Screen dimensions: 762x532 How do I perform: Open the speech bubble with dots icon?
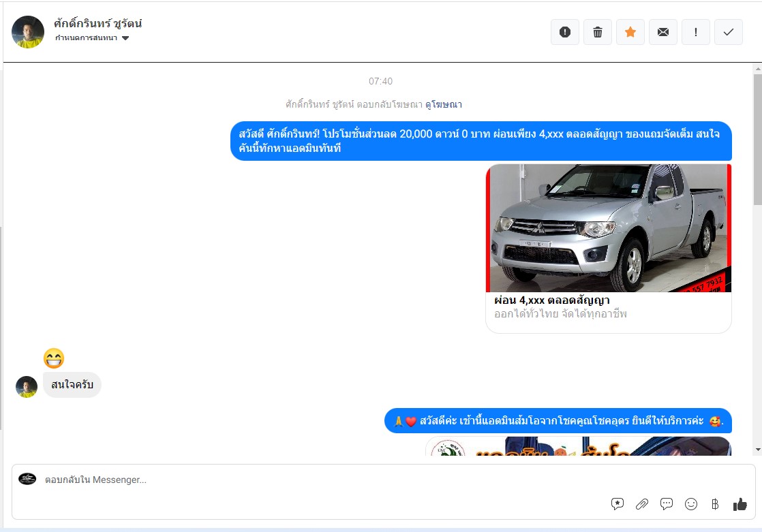click(x=667, y=504)
